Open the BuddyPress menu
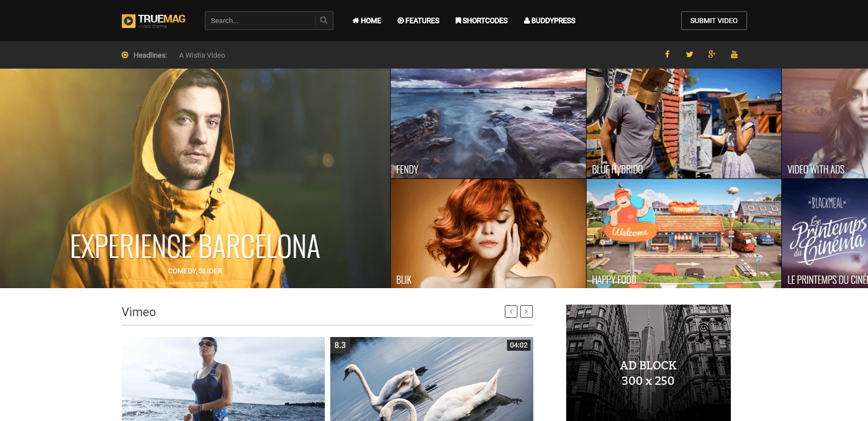This screenshot has width=868, height=421. (x=550, y=20)
